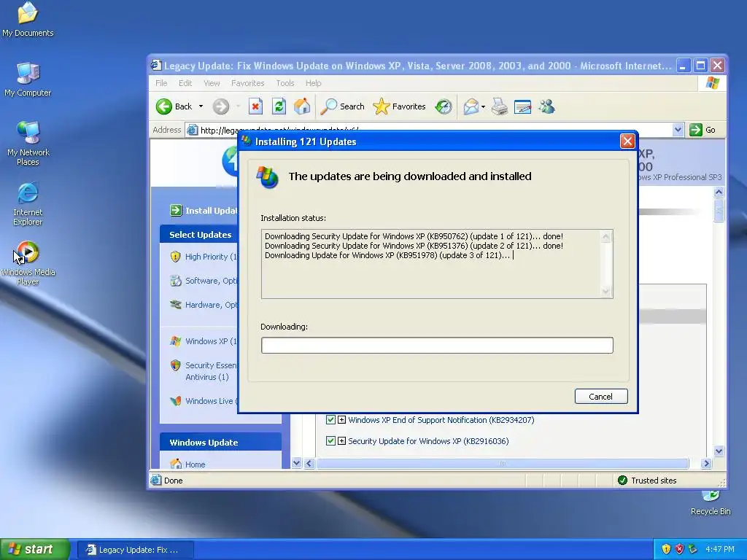Click the horizontal scroll right arrow
Viewport: 747px width, 560px height.
tap(706, 463)
